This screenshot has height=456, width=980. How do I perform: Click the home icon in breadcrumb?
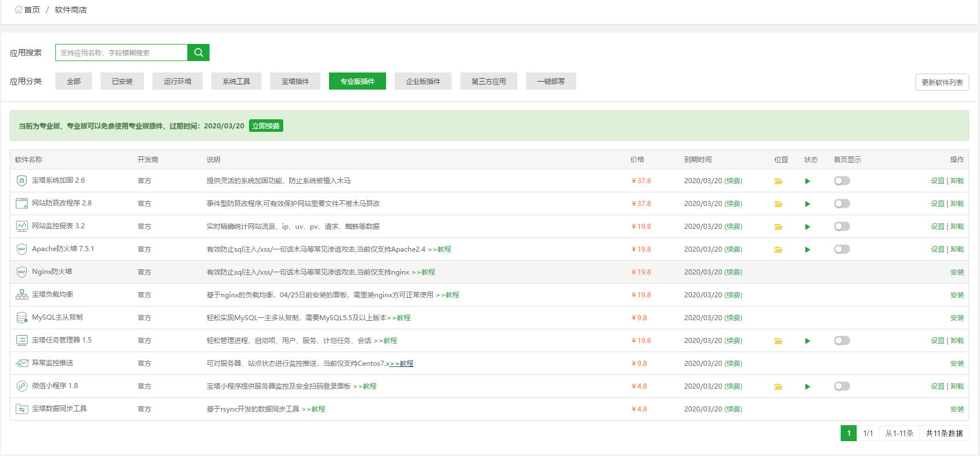tap(18, 10)
